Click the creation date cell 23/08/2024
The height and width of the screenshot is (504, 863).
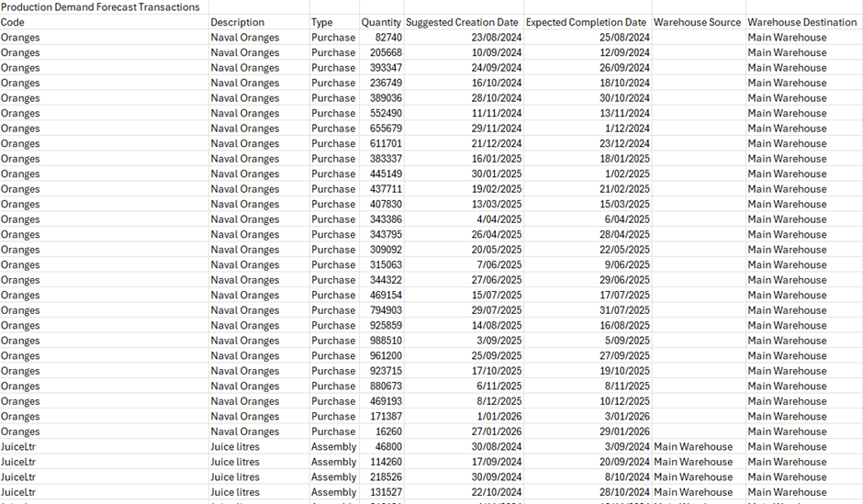(x=496, y=38)
